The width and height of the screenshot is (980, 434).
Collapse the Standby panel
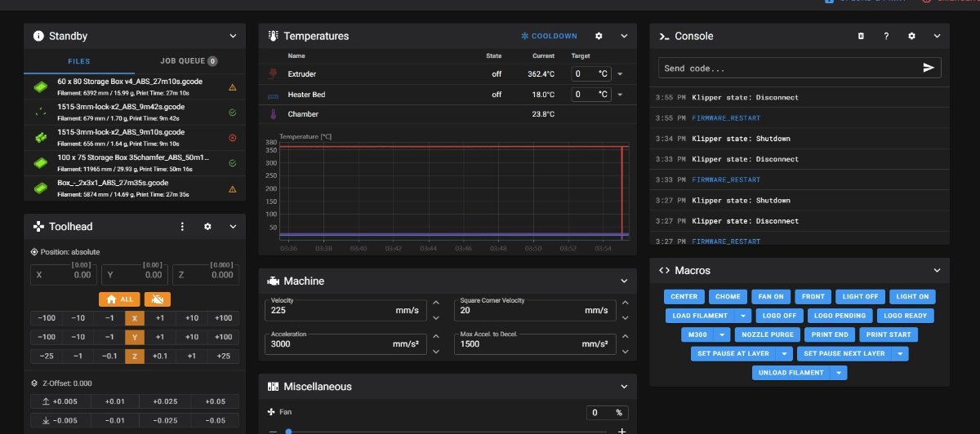click(233, 36)
